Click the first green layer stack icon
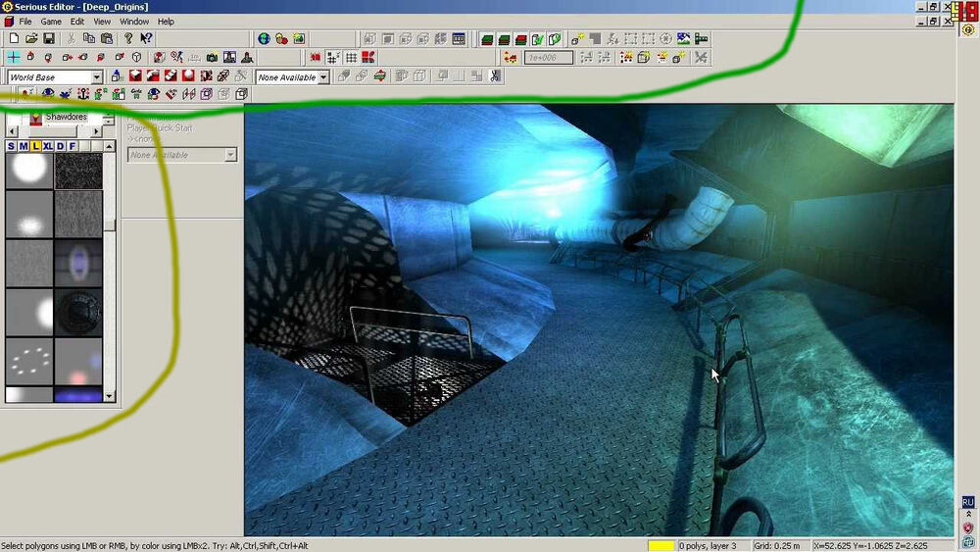The height and width of the screenshot is (552, 980). coord(487,39)
